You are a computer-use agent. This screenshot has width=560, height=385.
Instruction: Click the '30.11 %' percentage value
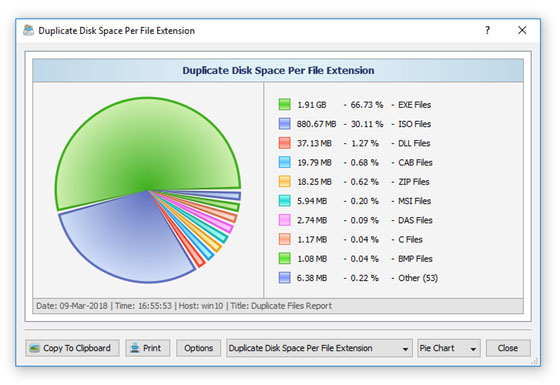tap(367, 124)
